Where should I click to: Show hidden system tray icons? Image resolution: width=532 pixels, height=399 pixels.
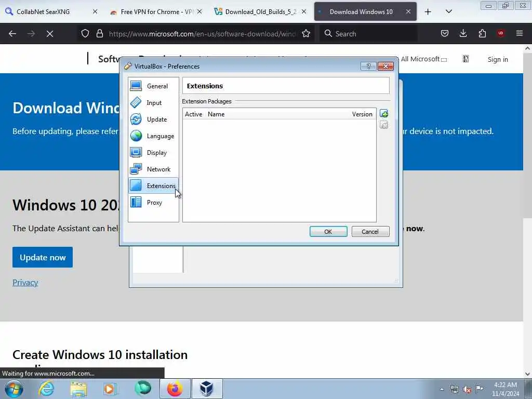click(442, 390)
